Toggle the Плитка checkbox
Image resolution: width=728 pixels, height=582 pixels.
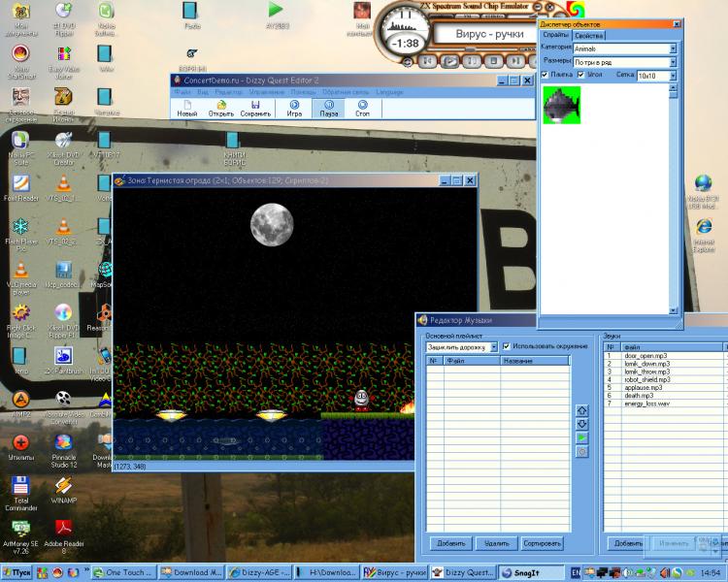point(546,75)
